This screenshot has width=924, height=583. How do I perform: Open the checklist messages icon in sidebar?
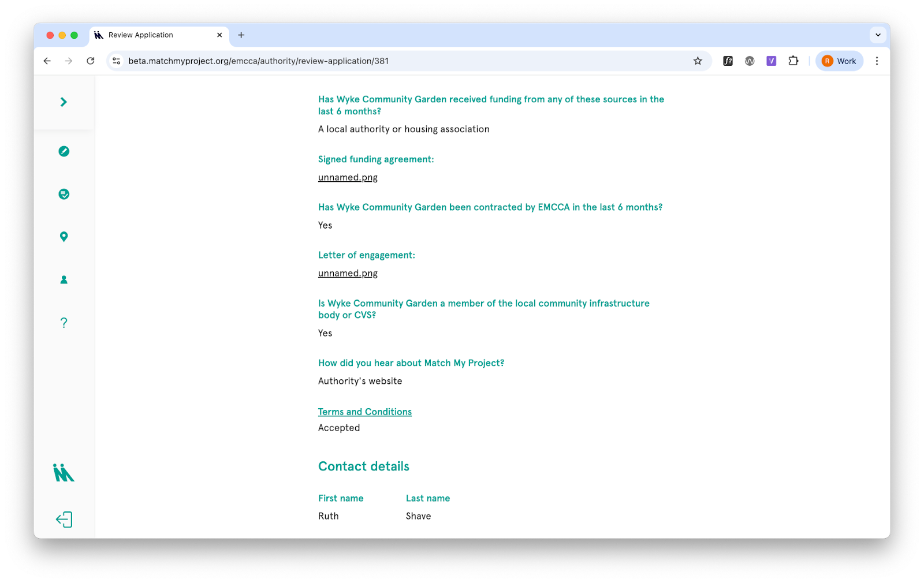click(x=64, y=194)
